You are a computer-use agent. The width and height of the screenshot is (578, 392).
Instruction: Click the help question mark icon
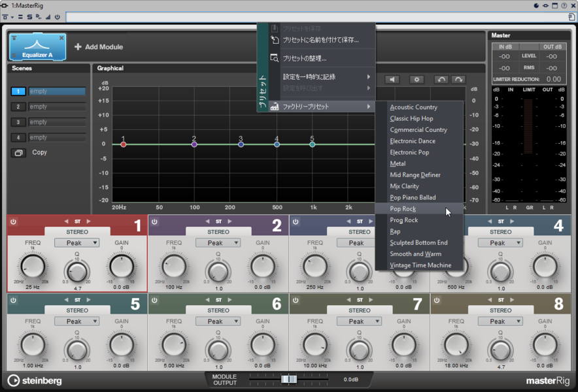(564, 5)
